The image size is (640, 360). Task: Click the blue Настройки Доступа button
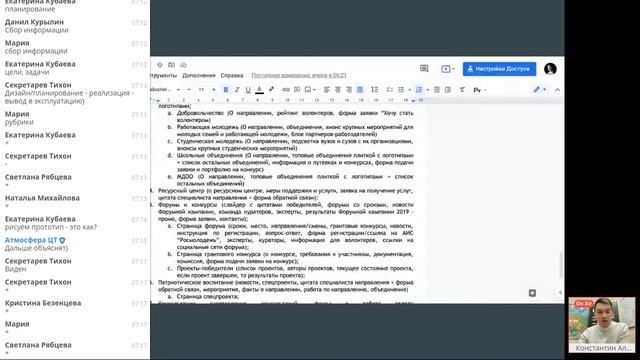click(499, 69)
